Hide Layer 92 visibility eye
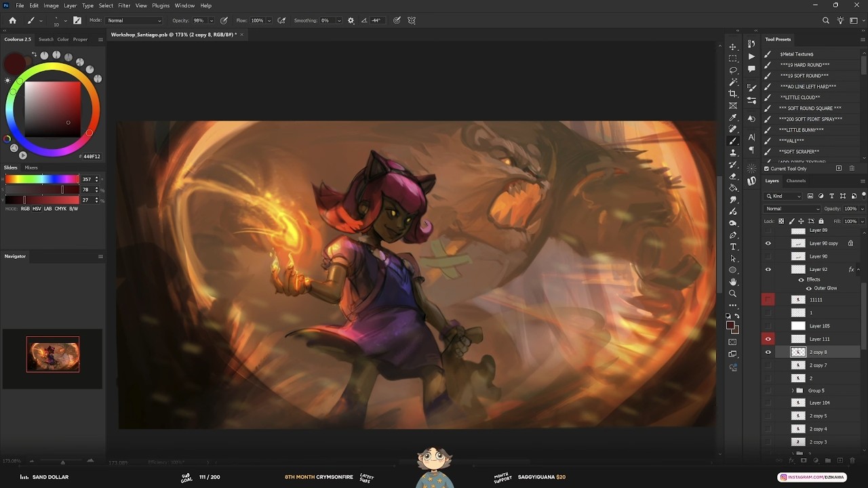 768,270
